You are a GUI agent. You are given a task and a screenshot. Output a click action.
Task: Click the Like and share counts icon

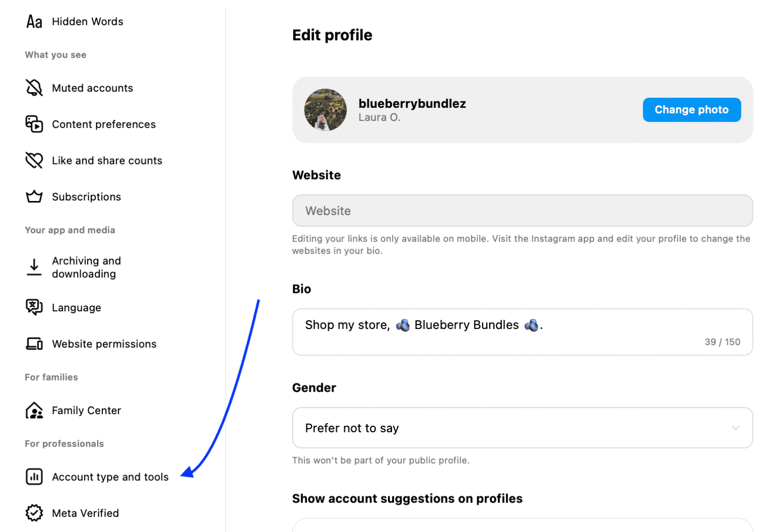point(34,160)
